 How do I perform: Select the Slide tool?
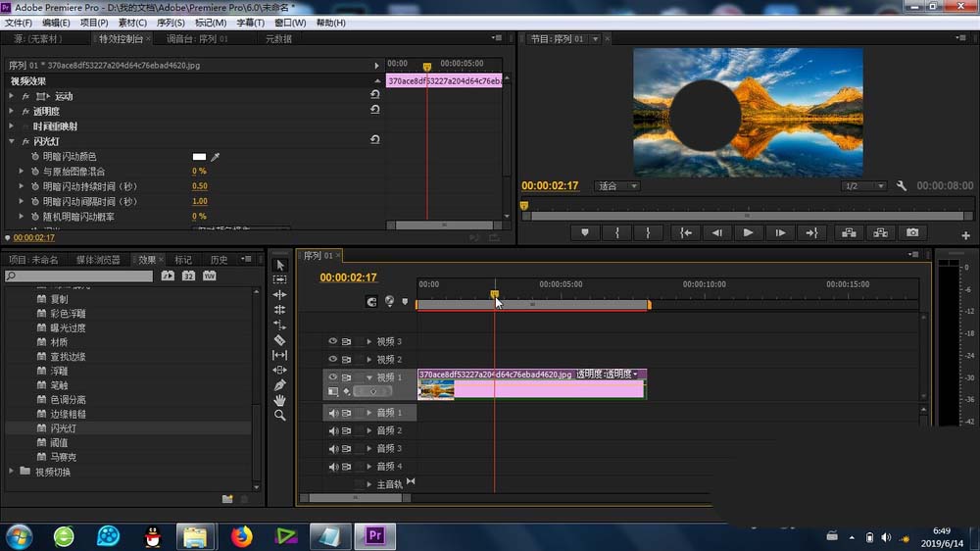280,371
